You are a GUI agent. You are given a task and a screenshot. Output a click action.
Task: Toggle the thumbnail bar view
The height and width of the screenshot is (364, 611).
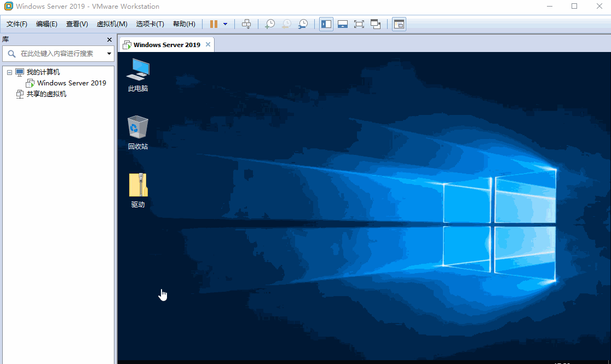click(x=343, y=24)
